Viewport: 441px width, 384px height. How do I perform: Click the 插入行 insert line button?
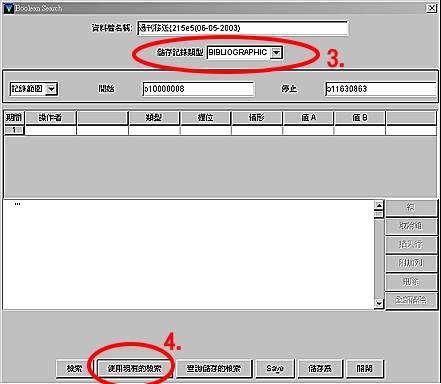[x=411, y=245]
